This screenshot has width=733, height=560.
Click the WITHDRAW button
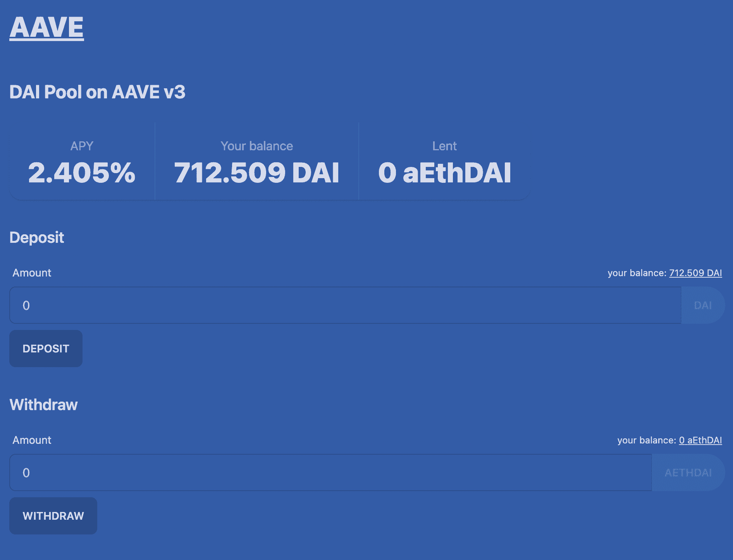(x=53, y=516)
